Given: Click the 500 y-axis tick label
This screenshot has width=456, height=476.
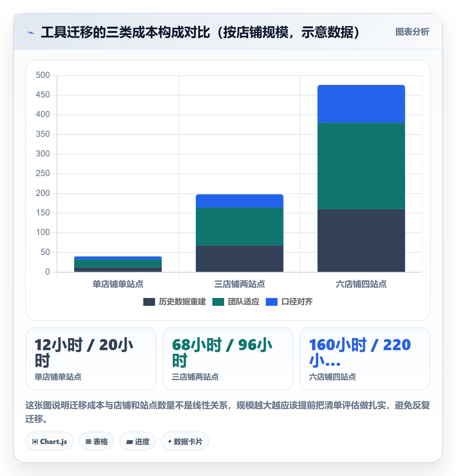Looking at the screenshot, I should pyautogui.click(x=43, y=75).
